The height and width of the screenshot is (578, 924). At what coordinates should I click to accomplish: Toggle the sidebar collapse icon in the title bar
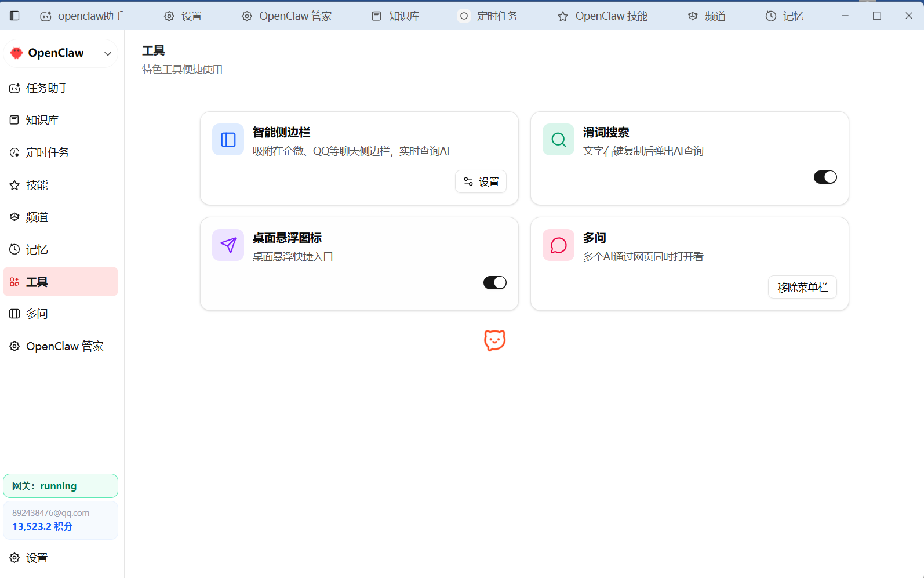14,16
